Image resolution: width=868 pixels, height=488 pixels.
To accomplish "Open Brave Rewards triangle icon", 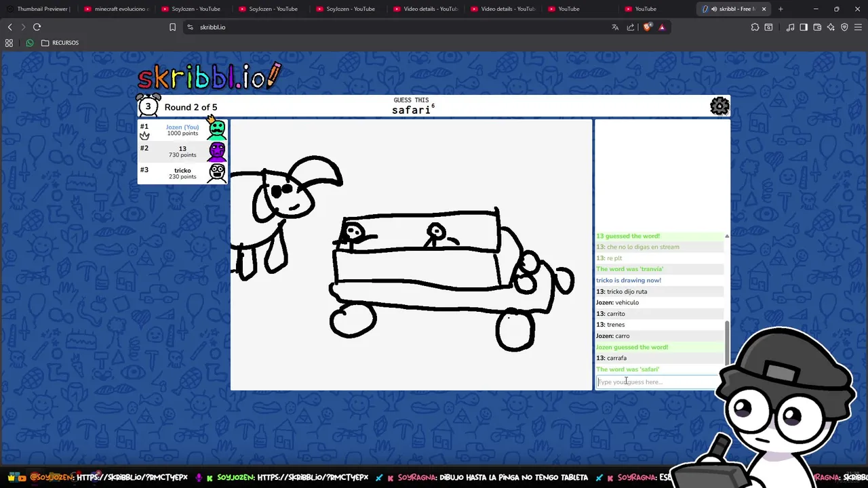I will 662,27.
